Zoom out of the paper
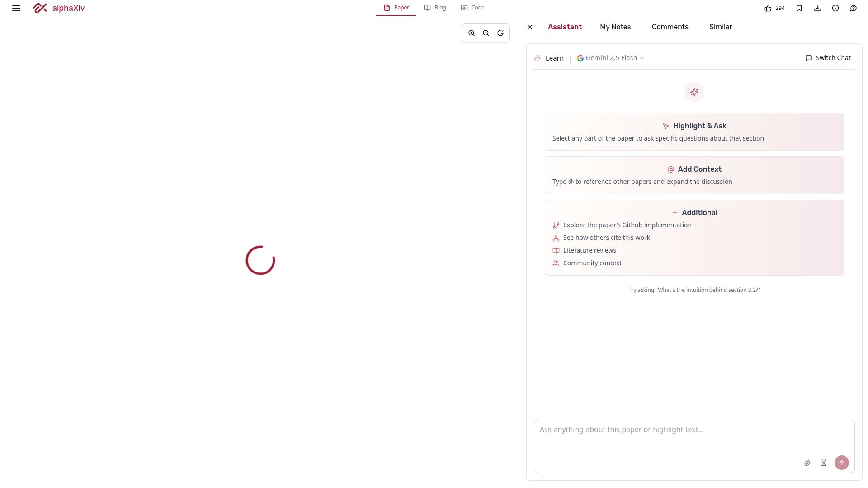 (486, 33)
